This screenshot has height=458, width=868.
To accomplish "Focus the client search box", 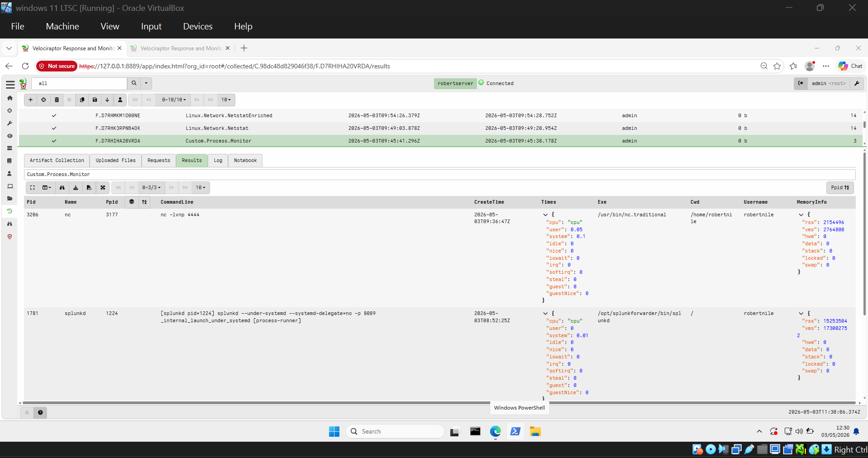I will [x=79, y=83].
